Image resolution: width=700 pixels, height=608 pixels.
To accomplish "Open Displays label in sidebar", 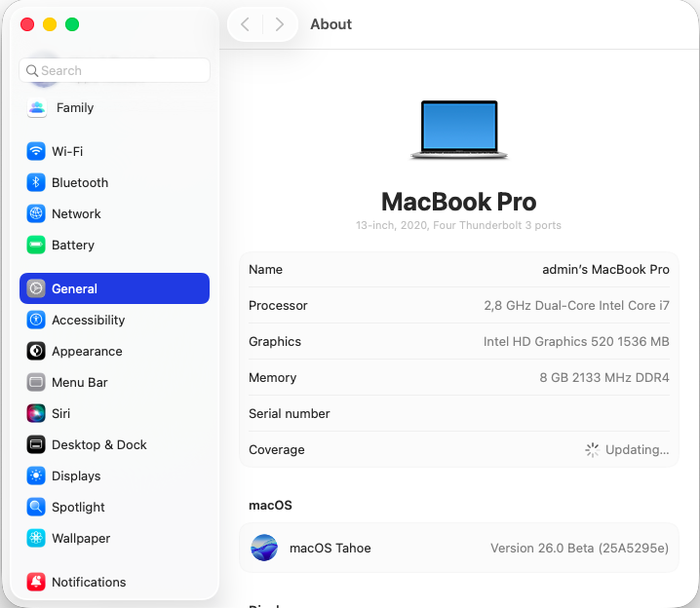I will [x=76, y=475].
